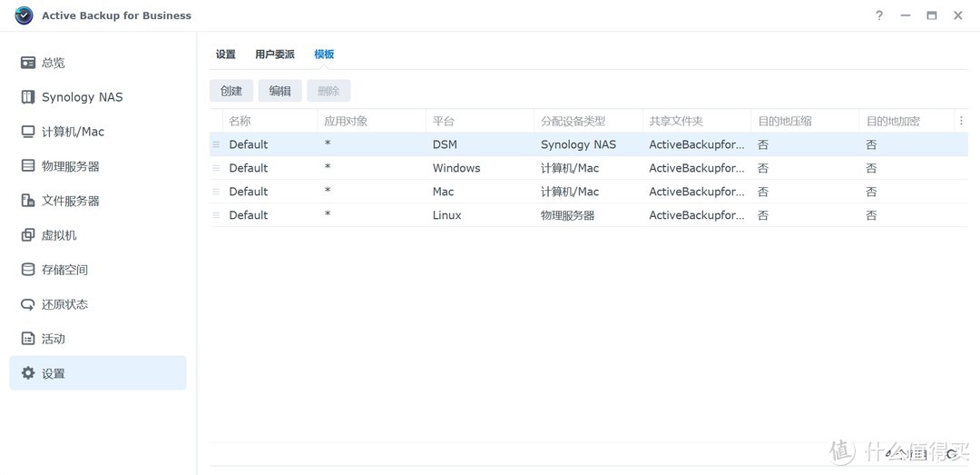Image resolution: width=980 pixels, height=475 pixels.
Task: Click the drag handle of DSM row
Action: (x=216, y=144)
